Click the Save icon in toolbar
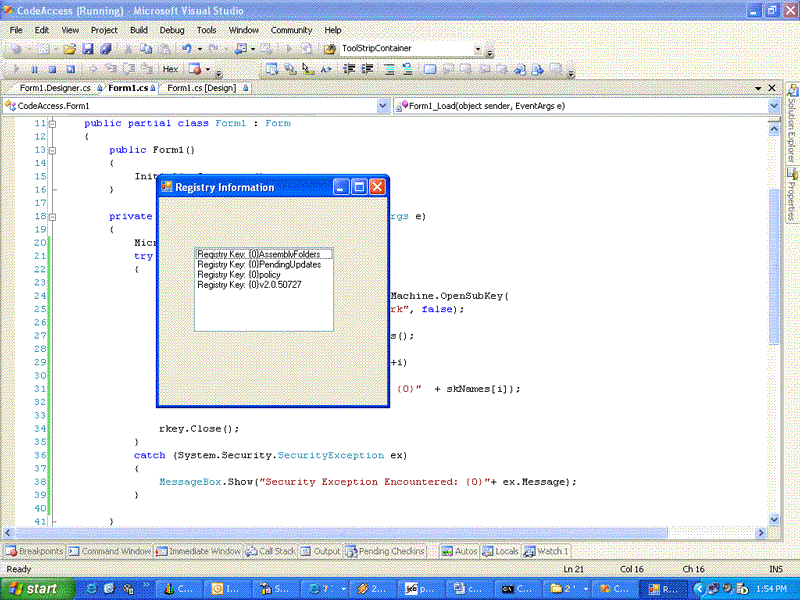This screenshot has height=600, width=800. [87, 48]
